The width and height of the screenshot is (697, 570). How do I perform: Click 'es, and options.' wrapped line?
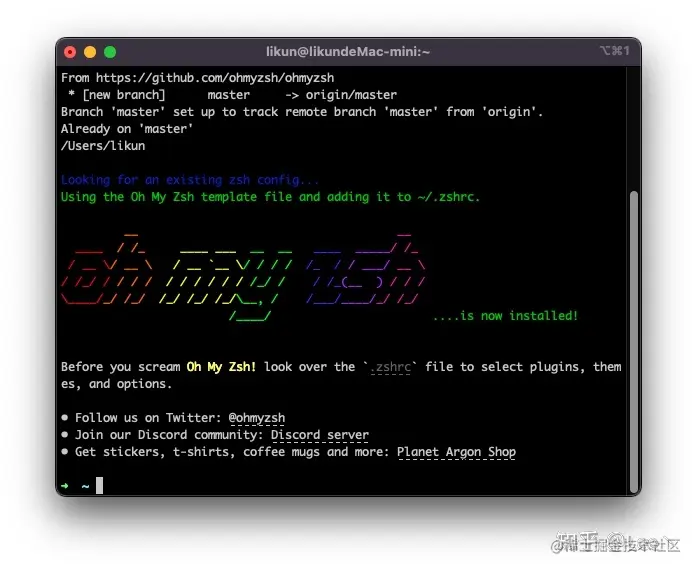pyautogui.click(x=116, y=384)
